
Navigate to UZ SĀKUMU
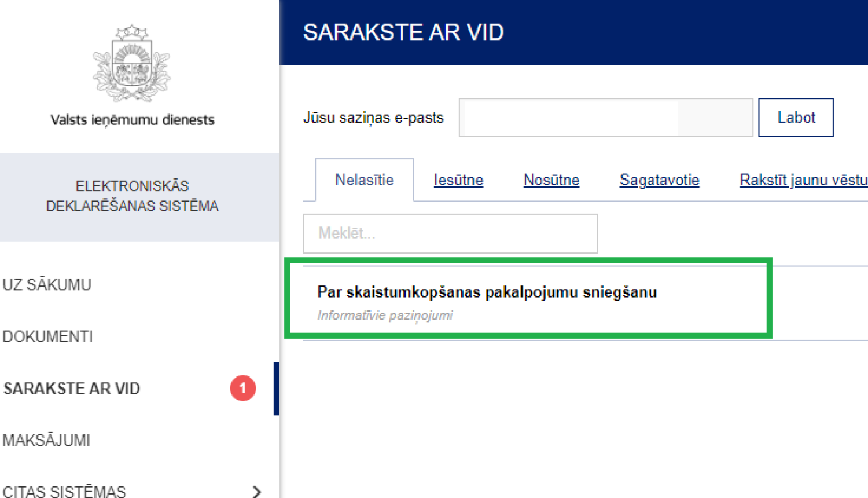(x=47, y=284)
